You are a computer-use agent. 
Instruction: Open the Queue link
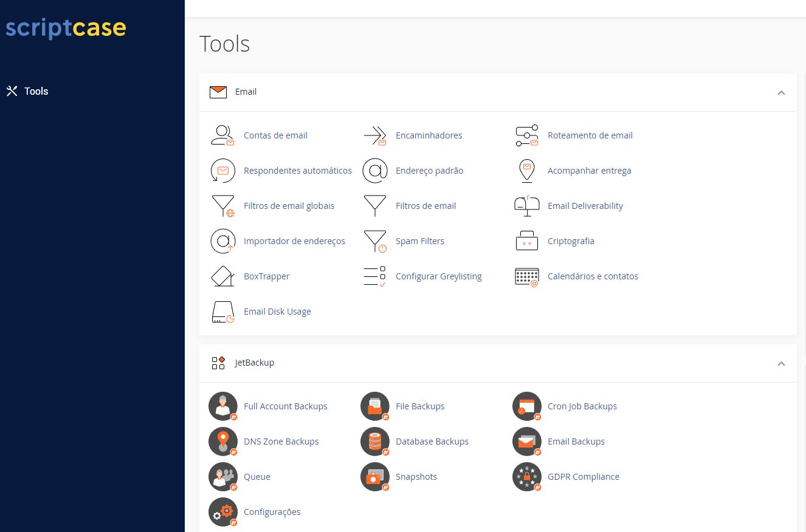click(x=257, y=477)
